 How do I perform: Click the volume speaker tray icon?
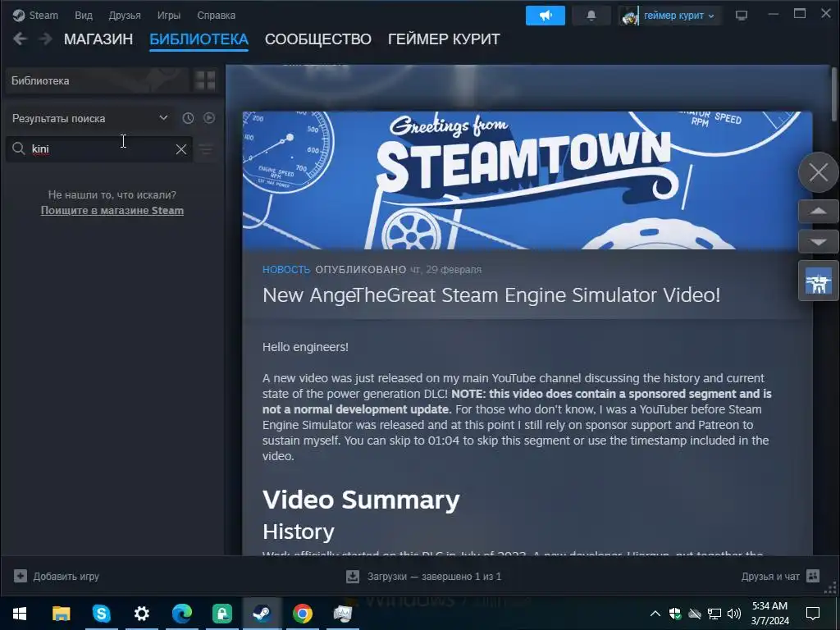(734, 614)
